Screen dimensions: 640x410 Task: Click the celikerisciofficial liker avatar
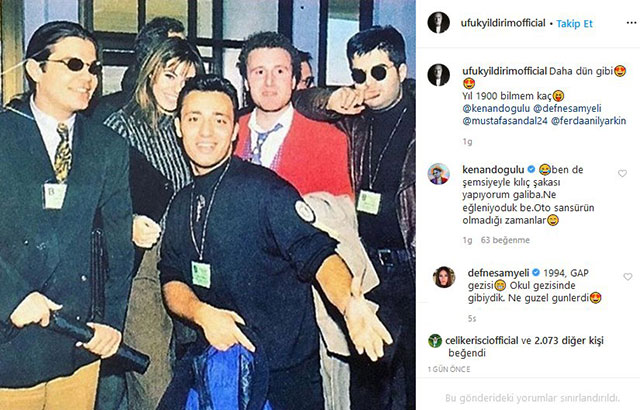(x=435, y=341)
